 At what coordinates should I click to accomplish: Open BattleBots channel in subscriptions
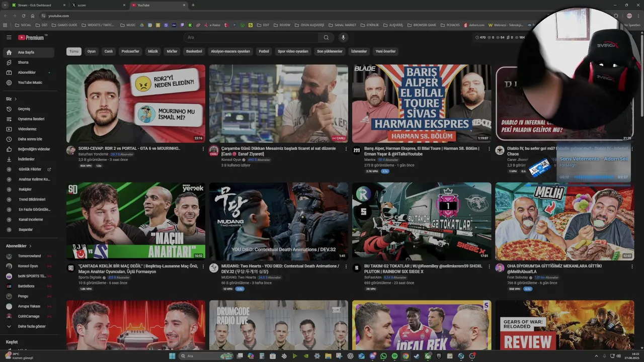[x=29, y=286]
